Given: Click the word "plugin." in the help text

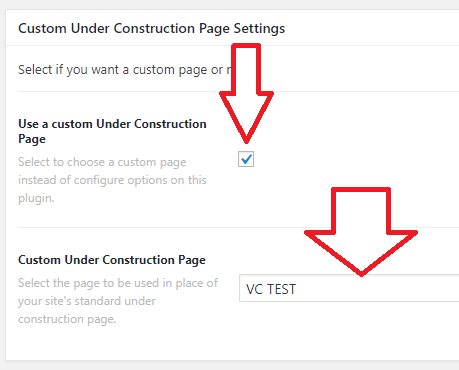Looking at the screenshot, I should [x=36, y=198].
